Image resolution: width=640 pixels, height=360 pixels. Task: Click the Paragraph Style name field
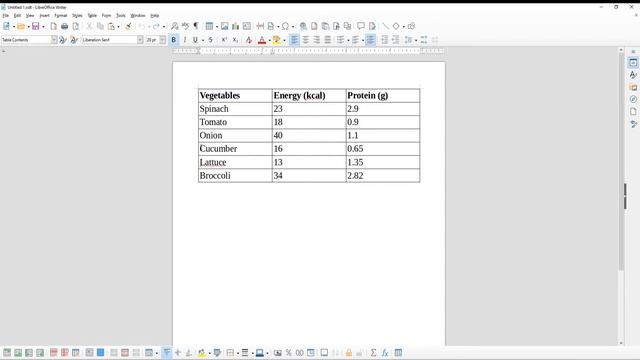26,40
